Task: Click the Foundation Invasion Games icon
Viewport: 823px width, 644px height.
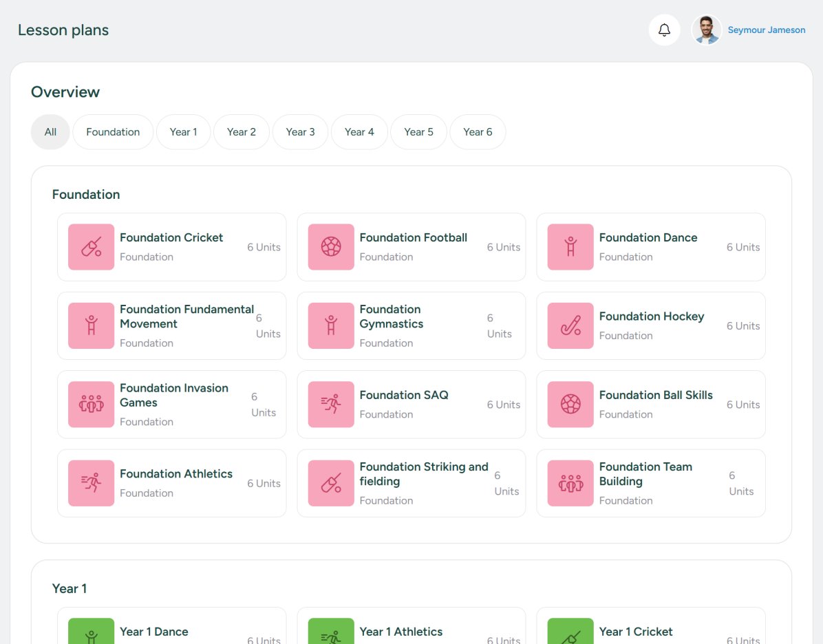Action: [x=91, y=405]
